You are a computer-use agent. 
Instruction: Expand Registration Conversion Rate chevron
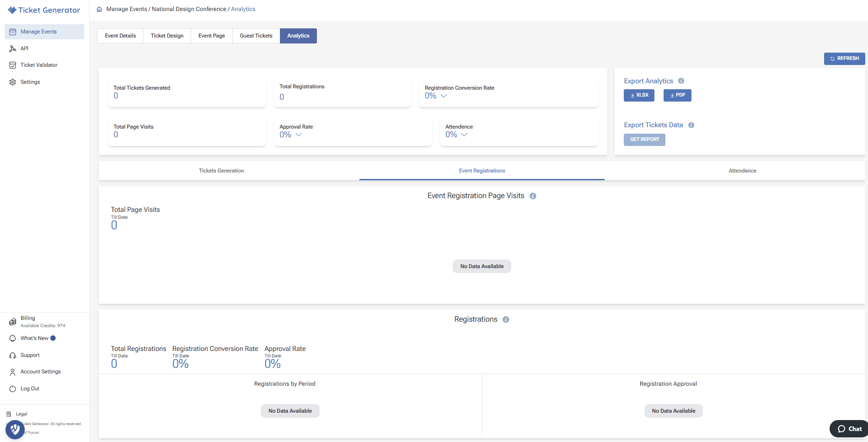[x=444, y=96]
